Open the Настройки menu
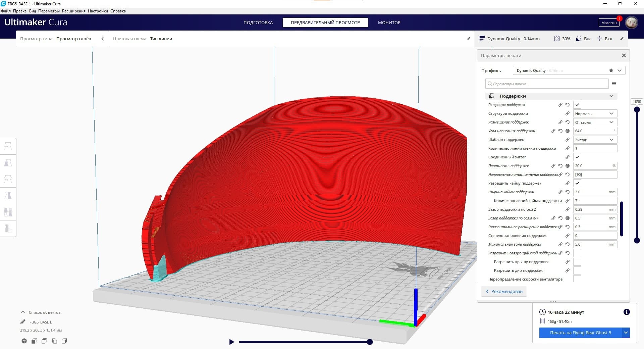The width and height of the screenshot is (644, 349). pos(98,11)
